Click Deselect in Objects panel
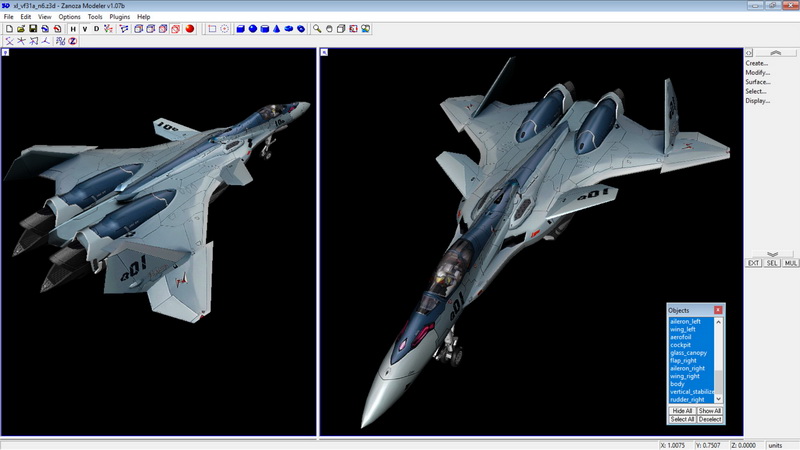This screenshot has height=450, width=800. pyautogui.click(x=710, y=419)
